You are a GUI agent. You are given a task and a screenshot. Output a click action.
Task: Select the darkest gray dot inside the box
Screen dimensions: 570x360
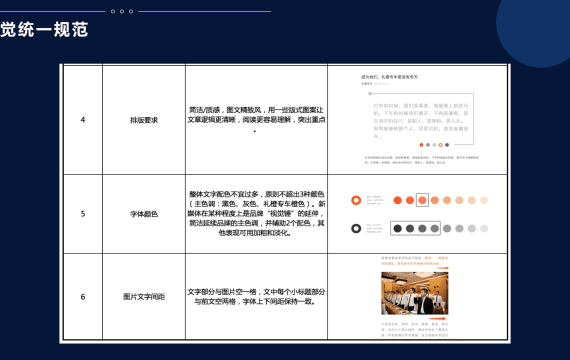[398, 228]
